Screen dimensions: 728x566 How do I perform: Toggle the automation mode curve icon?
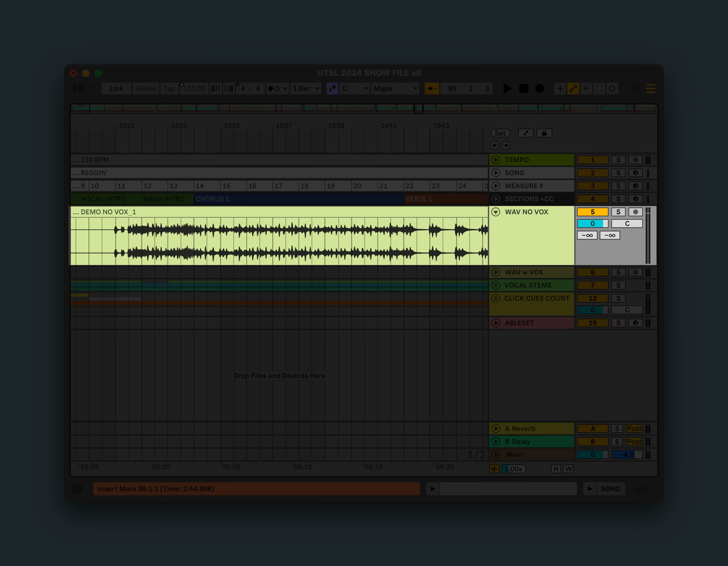(526, 133)
